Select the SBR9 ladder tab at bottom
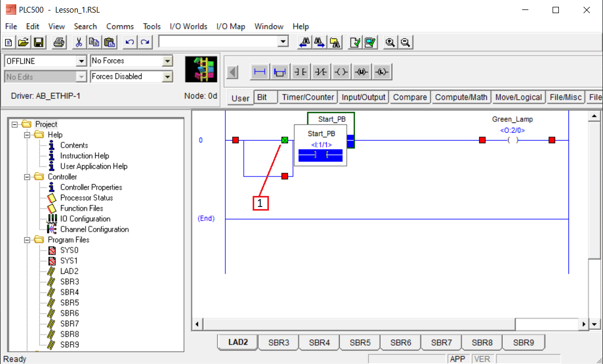Image resolution: width=603 pixels, height=364 pixels. coord(523,342)
